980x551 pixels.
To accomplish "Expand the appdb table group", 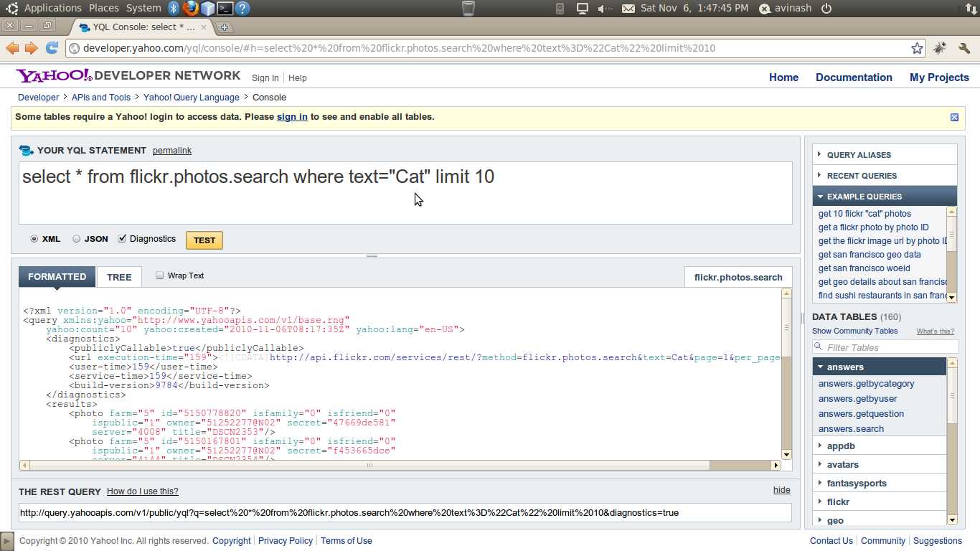I will tap(880, 446).
